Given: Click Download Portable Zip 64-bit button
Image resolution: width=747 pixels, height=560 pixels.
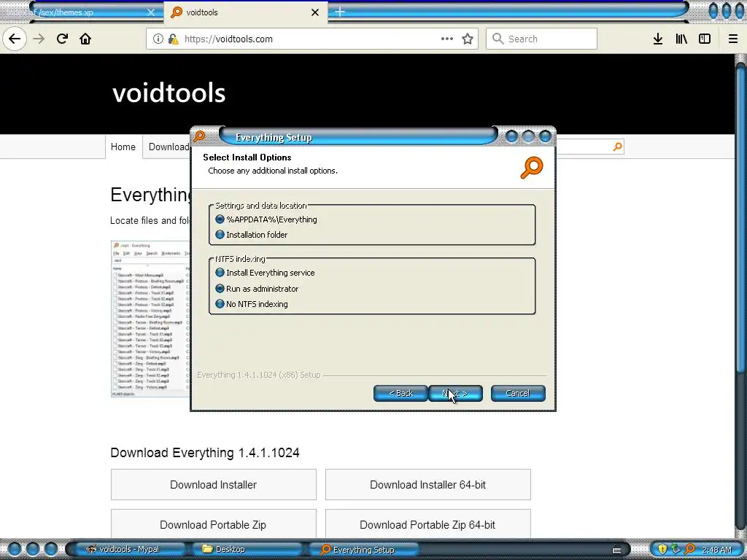Looking at the screenshot, I should (x=427, y=524).
